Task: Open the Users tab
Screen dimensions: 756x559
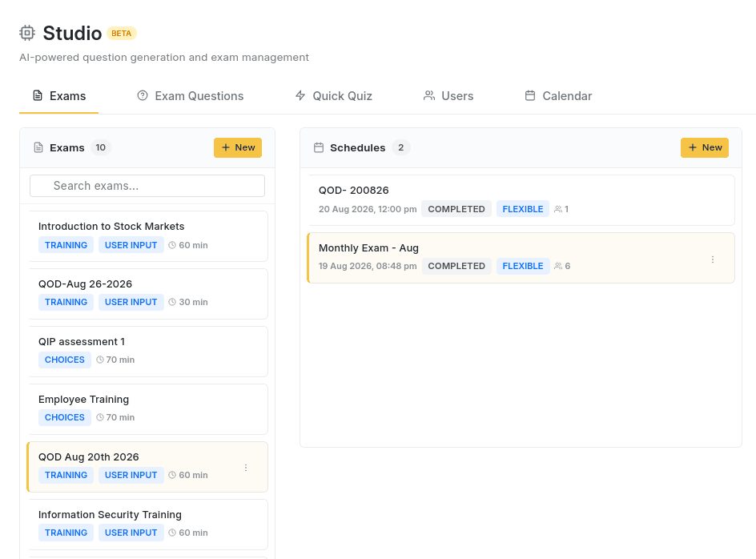Action: pos(448,96)
